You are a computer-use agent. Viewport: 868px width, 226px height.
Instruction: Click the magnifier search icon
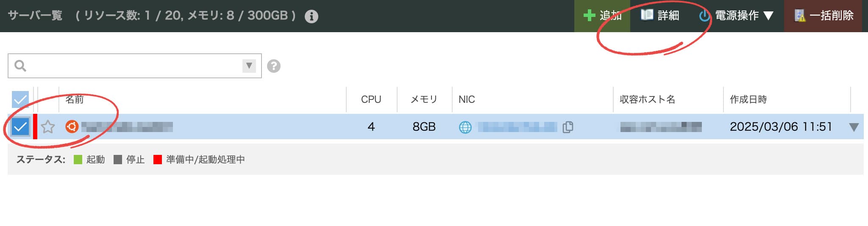20,66
